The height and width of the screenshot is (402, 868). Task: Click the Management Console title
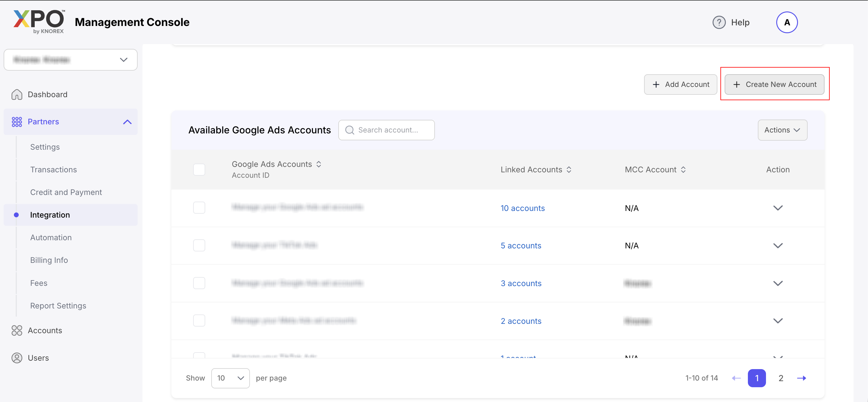click(132, 22)
